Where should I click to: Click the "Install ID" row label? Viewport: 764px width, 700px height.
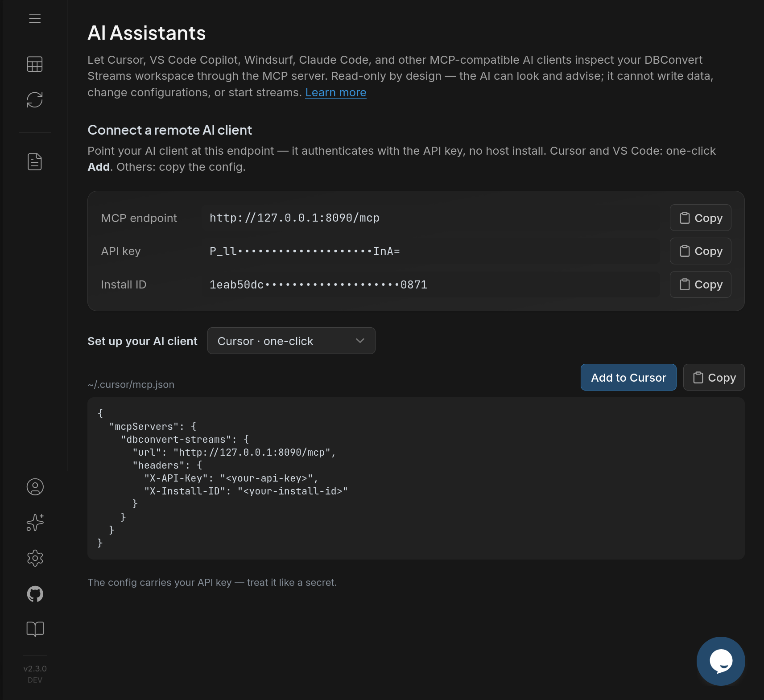pos(124,284)
